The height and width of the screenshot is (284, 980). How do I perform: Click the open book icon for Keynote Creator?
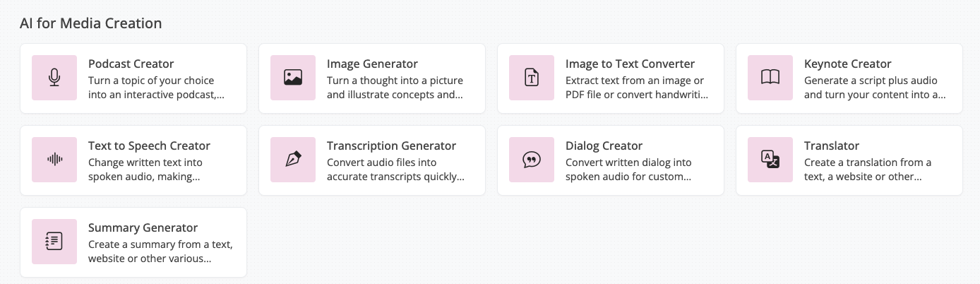770,78
